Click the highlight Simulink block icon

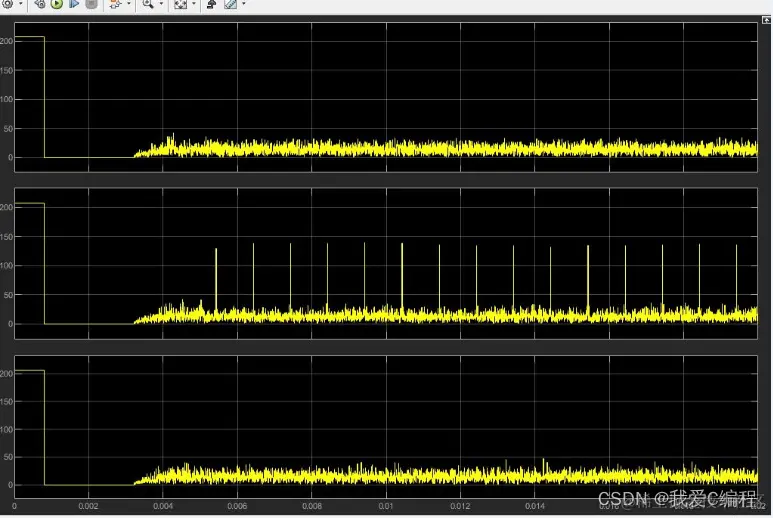point(115,4)
